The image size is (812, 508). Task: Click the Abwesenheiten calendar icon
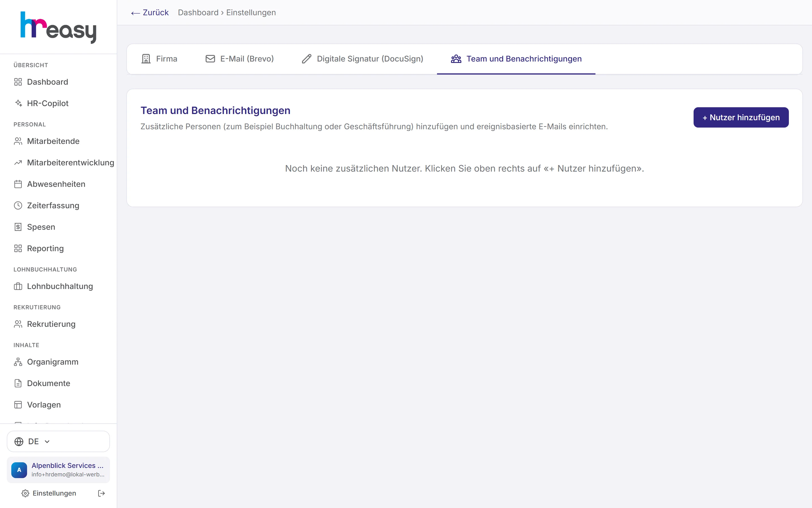18,184
